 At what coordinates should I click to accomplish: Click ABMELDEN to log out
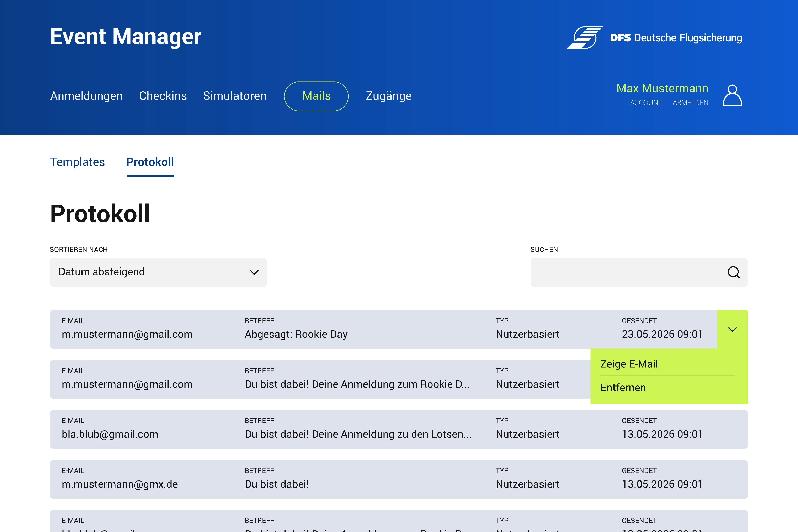(690, 103)
